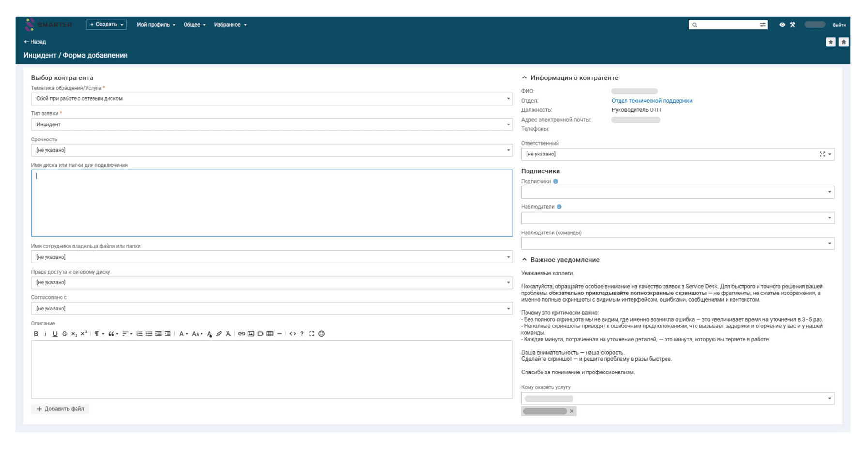868x449 pixels.
Task: Open the Отдел технической поддержки link
Action: 651,101
